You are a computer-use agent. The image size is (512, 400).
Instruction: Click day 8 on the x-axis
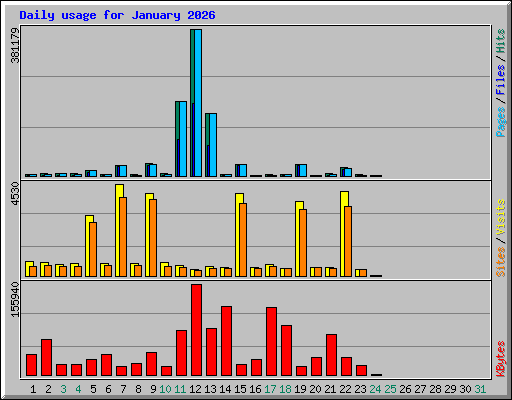138,389
